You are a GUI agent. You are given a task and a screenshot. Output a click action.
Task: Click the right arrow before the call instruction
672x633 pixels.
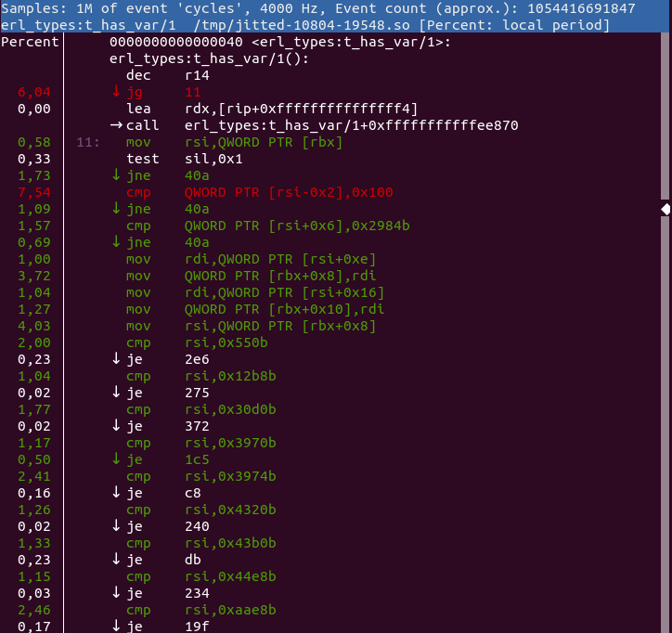pyautogui.click(x=116, y=125)
